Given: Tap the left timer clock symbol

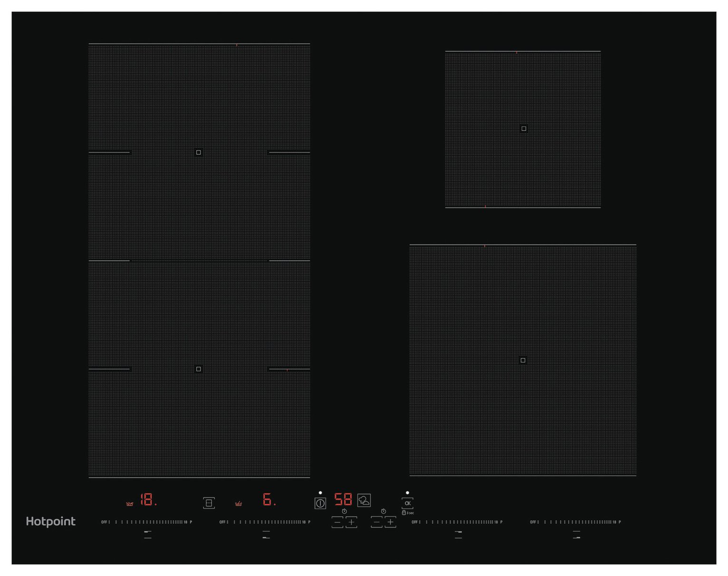Looking at the screenshot, I should [x=344, y=511].
